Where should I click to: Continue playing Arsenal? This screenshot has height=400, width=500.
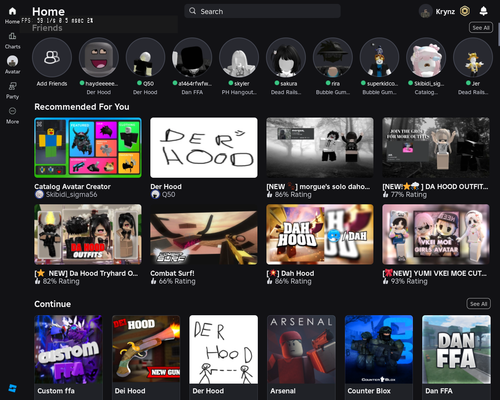point(301,349)
